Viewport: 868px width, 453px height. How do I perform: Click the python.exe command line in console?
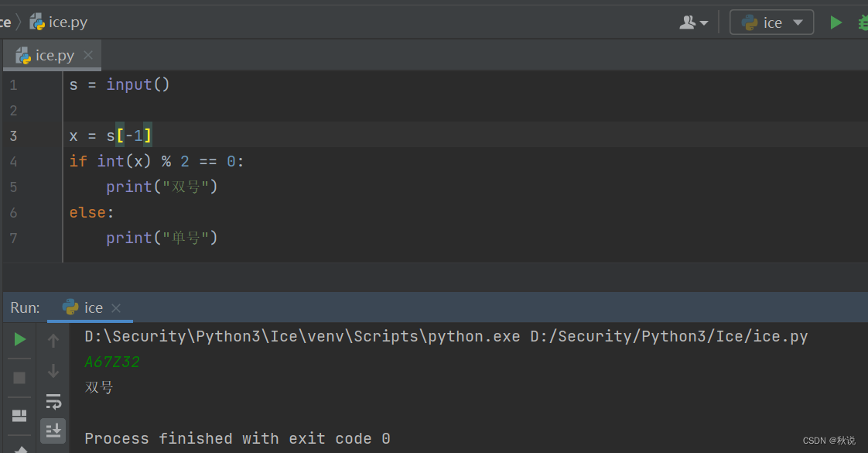446,336
